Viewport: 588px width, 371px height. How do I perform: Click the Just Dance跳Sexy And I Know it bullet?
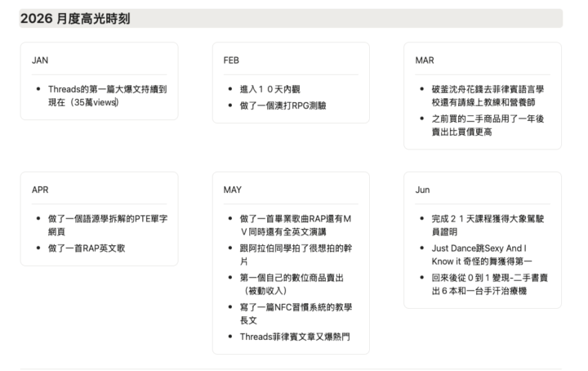tap(482, 255)
